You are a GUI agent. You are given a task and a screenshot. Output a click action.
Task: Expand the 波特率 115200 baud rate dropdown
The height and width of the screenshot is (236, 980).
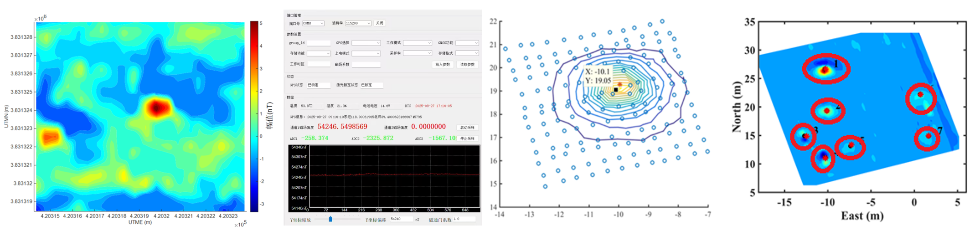click(x=358, y=23)
